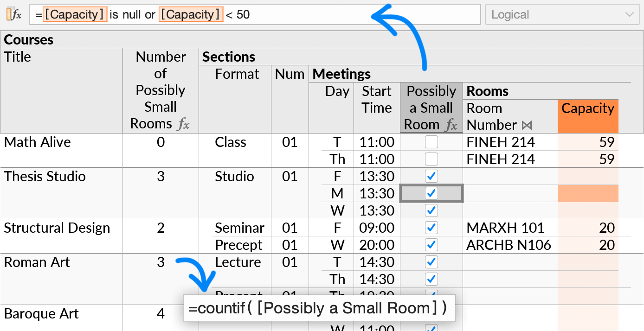
Task: Check Math Alive's Tuesday small-room checkbox
Action: tap(431, 142)
